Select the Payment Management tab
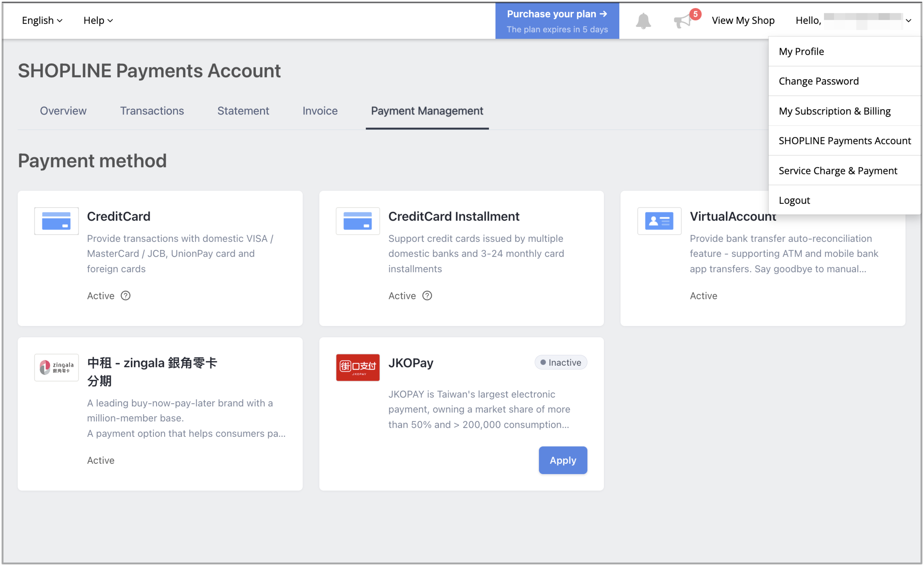The width and height of the screenshot is (924, 566). (427, 111)
